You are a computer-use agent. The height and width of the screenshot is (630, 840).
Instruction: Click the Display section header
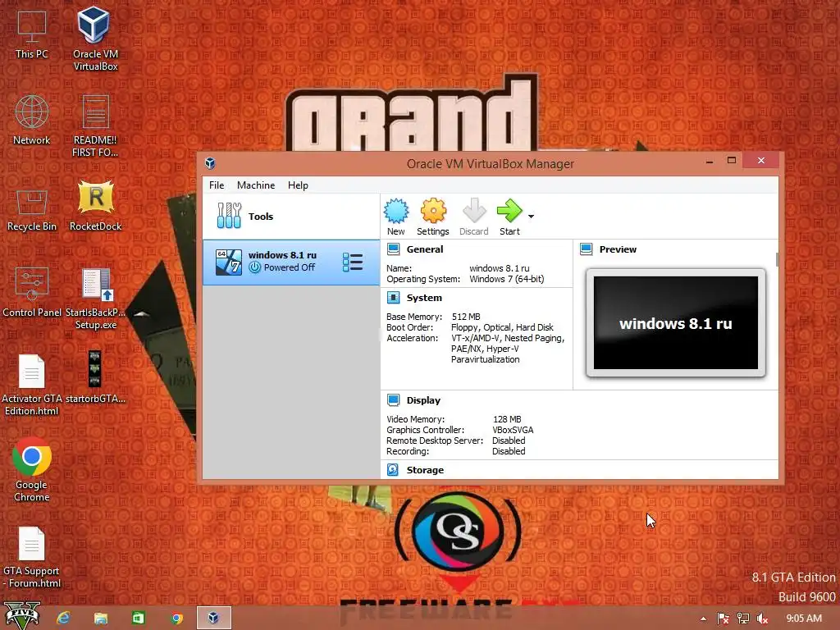tap(423, 400)
